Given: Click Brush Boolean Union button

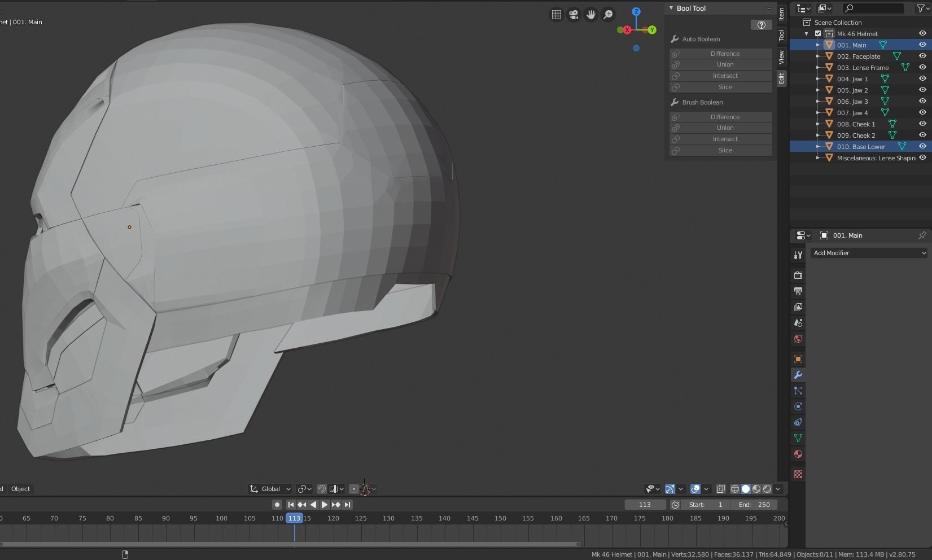Looking at the screenshot, I should pyautogui.click(x=721, y=128).
